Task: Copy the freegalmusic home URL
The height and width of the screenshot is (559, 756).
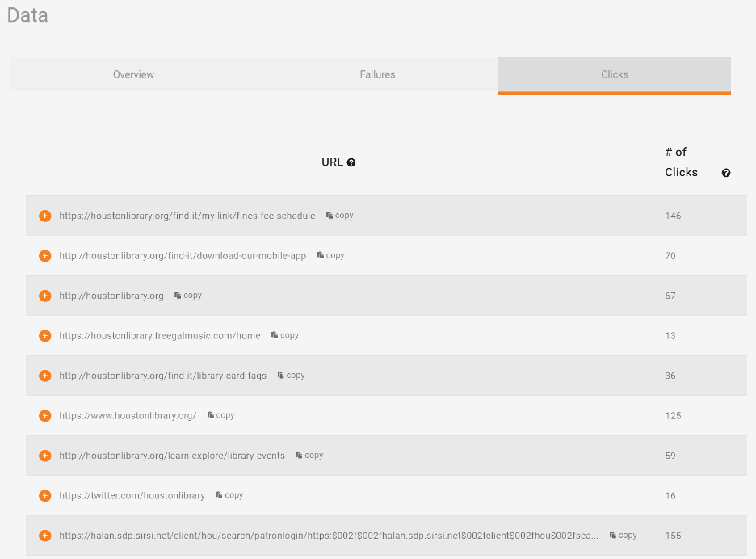Action: (285, 335)
